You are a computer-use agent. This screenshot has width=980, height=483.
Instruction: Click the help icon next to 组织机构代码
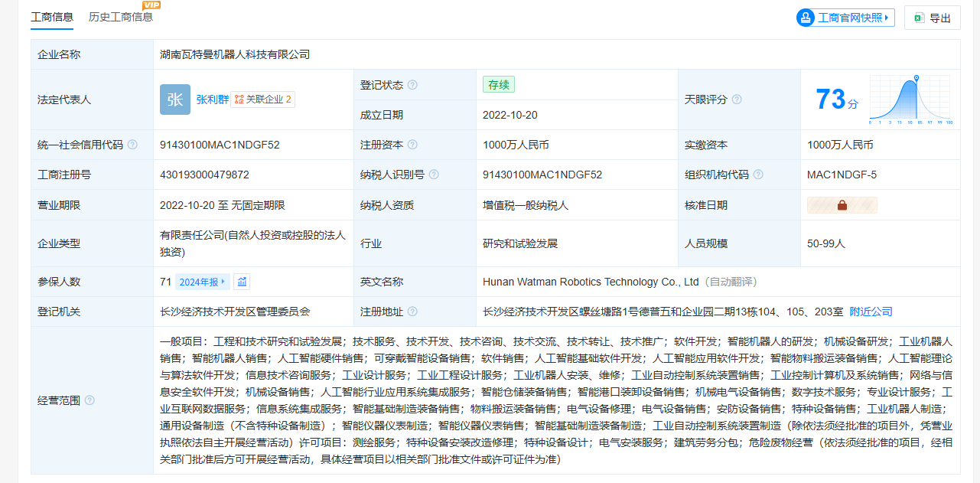(x=758, y=175)
